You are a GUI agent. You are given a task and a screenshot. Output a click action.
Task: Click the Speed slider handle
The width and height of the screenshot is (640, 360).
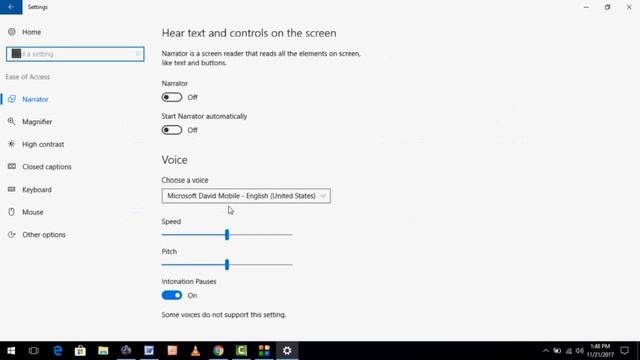click(x=227, y=235)
